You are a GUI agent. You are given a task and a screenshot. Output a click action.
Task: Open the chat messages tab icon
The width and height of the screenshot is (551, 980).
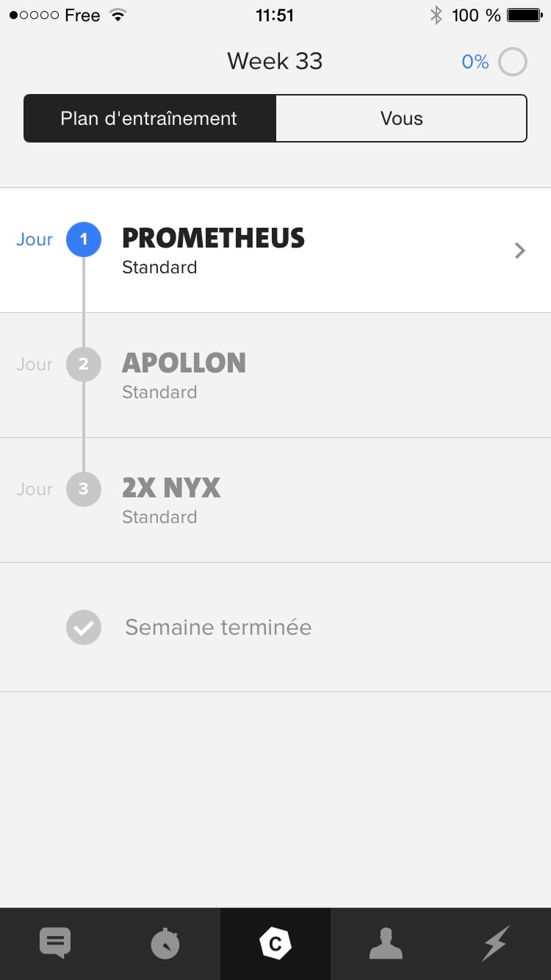55,943
